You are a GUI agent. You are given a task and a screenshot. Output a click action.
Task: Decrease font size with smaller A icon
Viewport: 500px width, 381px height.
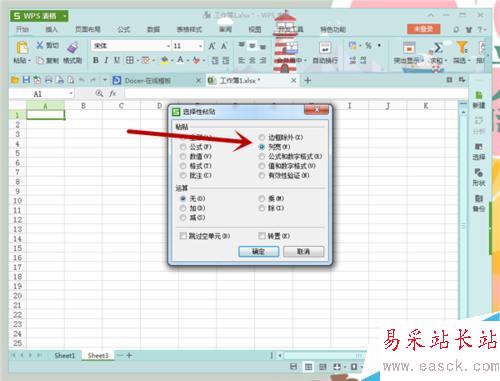tap(224, 46)
